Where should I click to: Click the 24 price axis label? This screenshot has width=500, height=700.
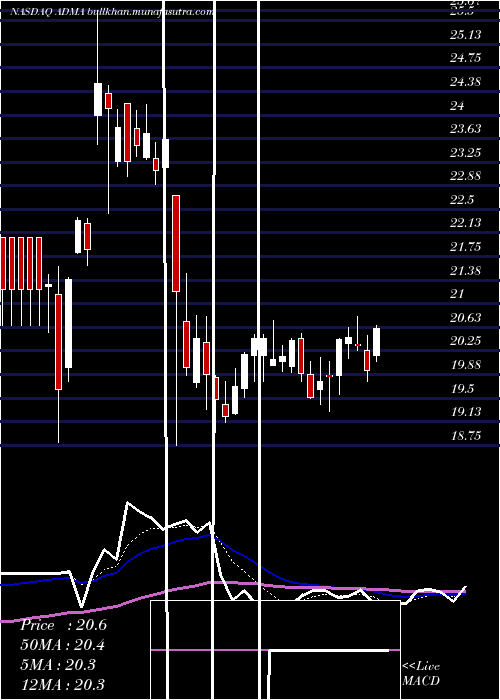pos(457,106)
